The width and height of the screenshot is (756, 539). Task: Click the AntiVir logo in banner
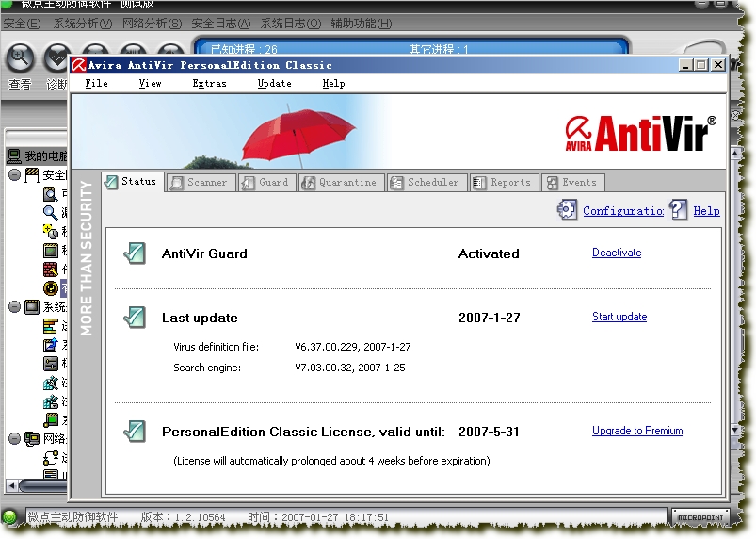click(x=640, y=134)
